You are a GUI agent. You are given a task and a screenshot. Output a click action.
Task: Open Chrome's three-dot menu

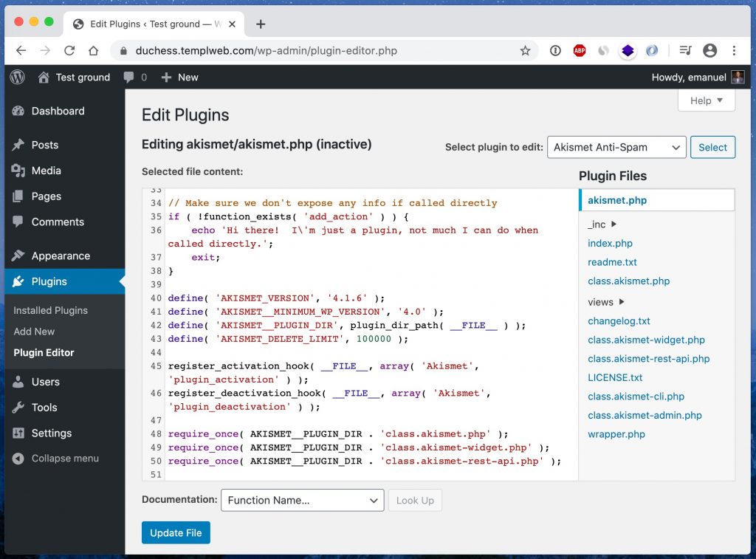(x=734, y=51)
